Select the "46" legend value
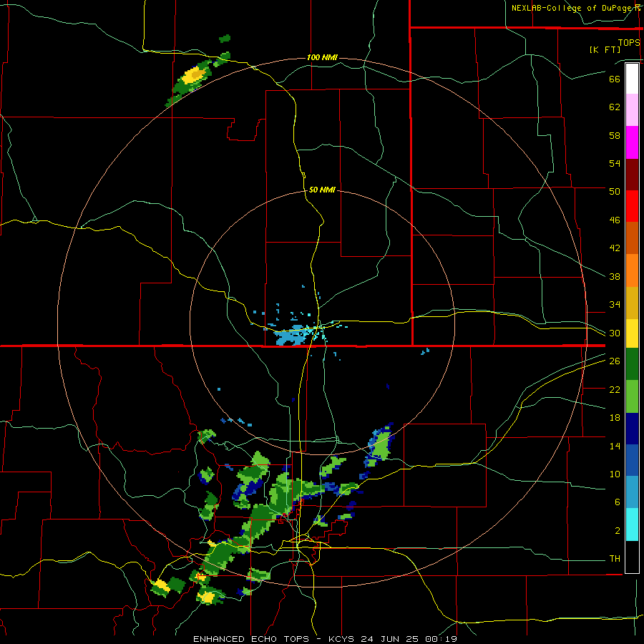Viewport: 644px width, 644px height. point(615,220)
